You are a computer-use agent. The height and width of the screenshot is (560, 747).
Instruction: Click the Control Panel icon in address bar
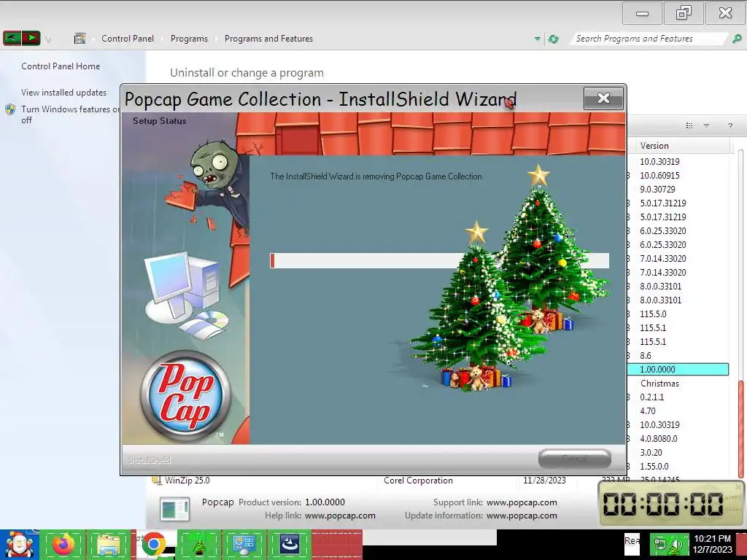(80, 39)
